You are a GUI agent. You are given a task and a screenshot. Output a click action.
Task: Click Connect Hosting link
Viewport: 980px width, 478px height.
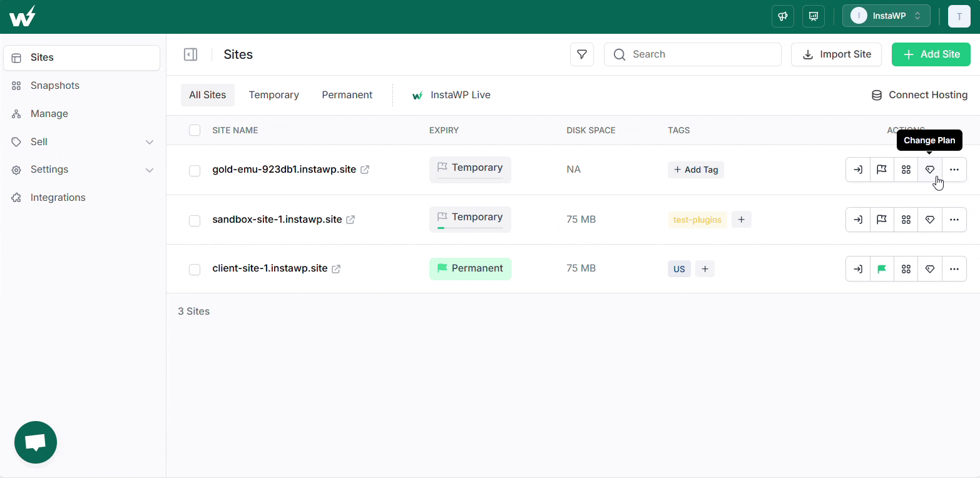click(x=919, y=95)
